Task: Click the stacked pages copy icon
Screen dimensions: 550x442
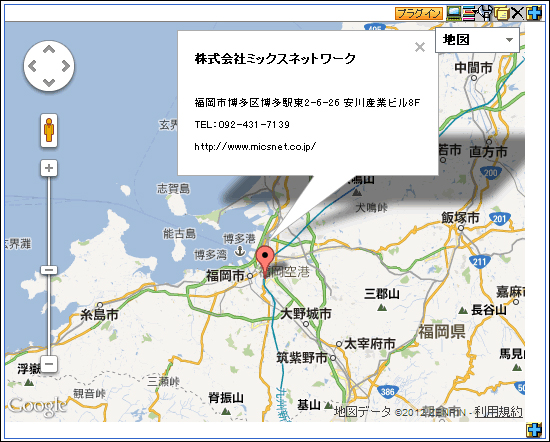Action: [502, 13]
